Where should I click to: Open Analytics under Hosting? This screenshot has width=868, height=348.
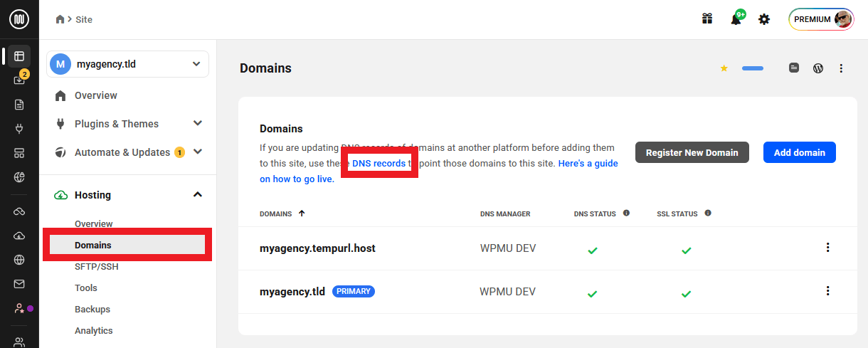pos(94,331)
